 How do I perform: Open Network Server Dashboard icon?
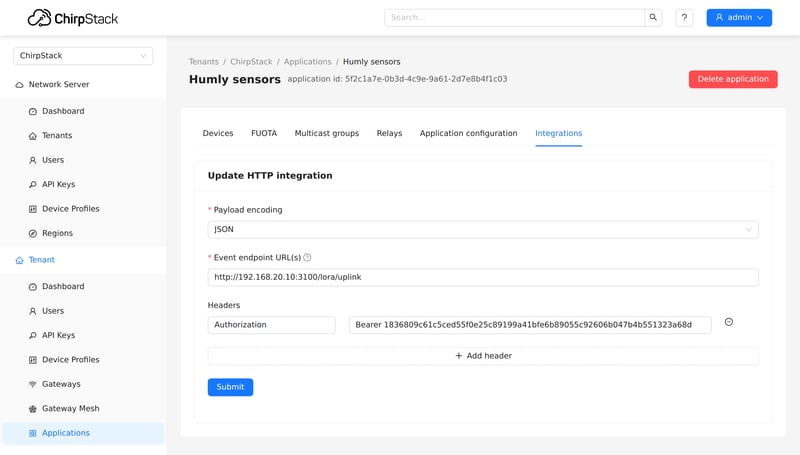tap(33, 111)
